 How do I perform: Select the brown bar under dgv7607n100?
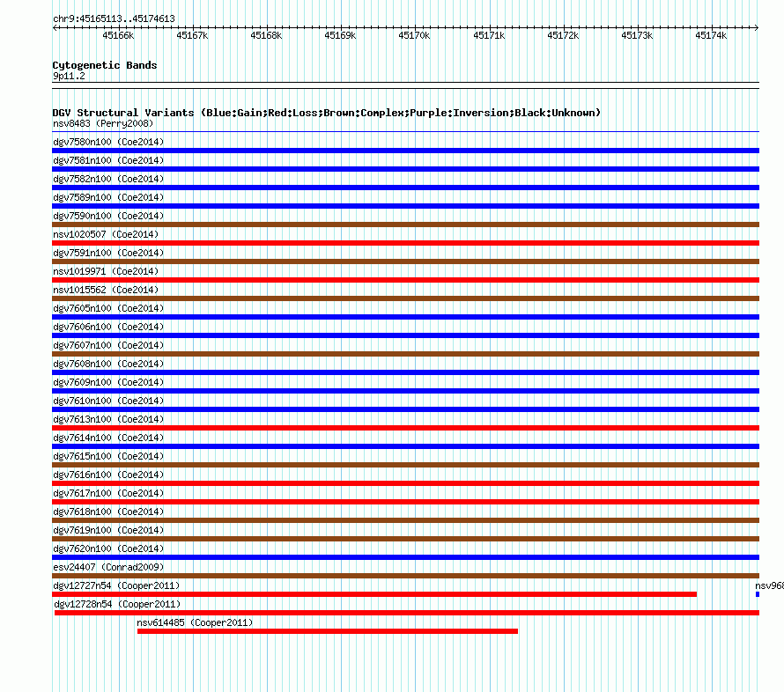[x=405, y=354]
